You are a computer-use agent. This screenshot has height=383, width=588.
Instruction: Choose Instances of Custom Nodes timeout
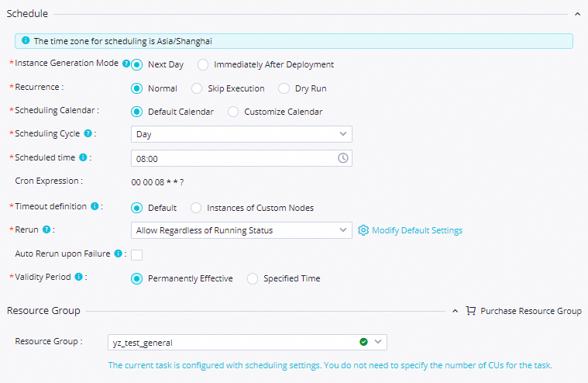(x=196, y=208)
